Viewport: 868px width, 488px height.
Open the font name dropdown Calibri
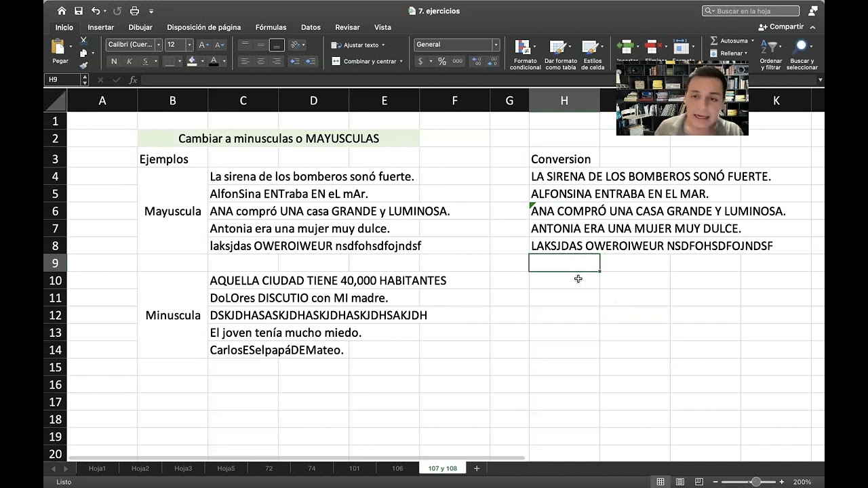(x=159, y=45)
